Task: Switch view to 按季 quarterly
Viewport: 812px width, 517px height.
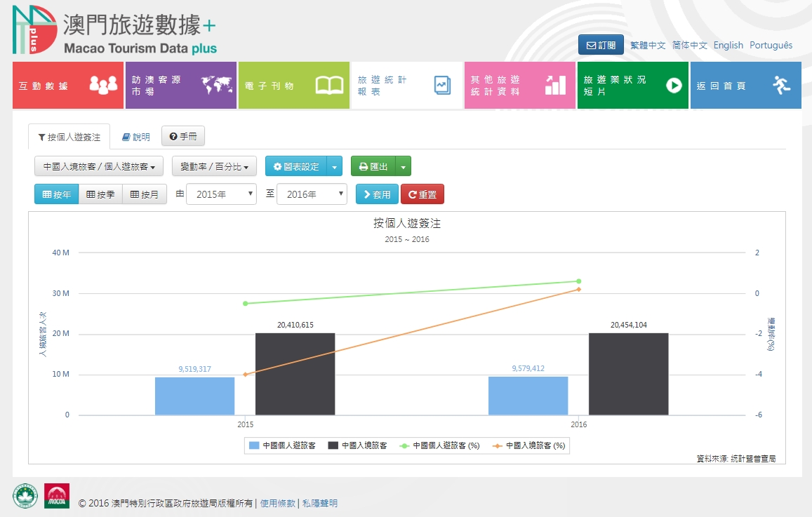Action: 100,194
